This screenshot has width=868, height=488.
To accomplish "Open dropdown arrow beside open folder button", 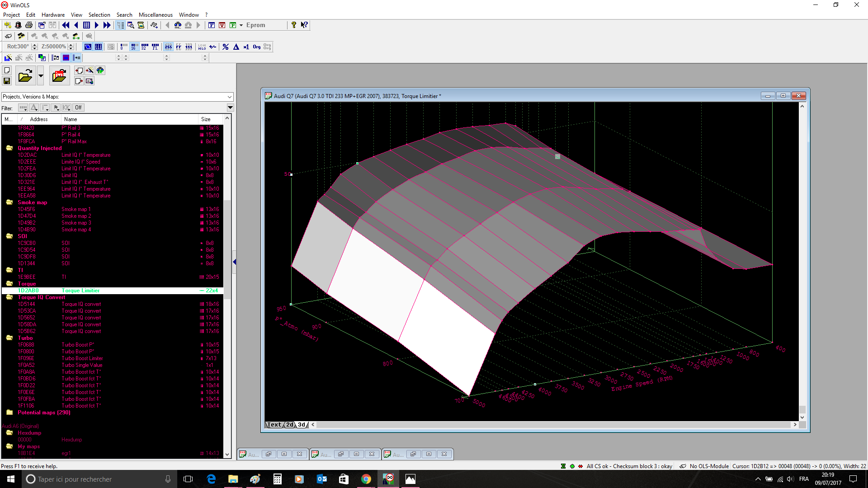I will (41, 76).
